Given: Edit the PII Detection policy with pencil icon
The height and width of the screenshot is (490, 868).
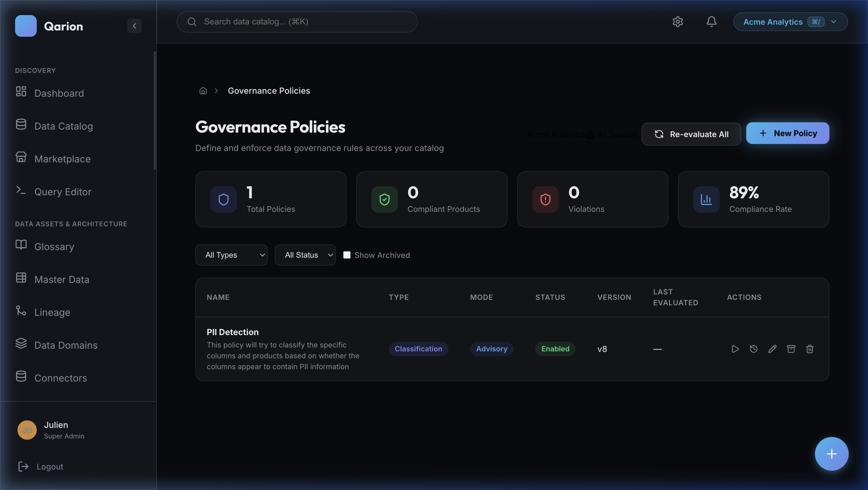Looking at the screenshot, I should [772, 349].
